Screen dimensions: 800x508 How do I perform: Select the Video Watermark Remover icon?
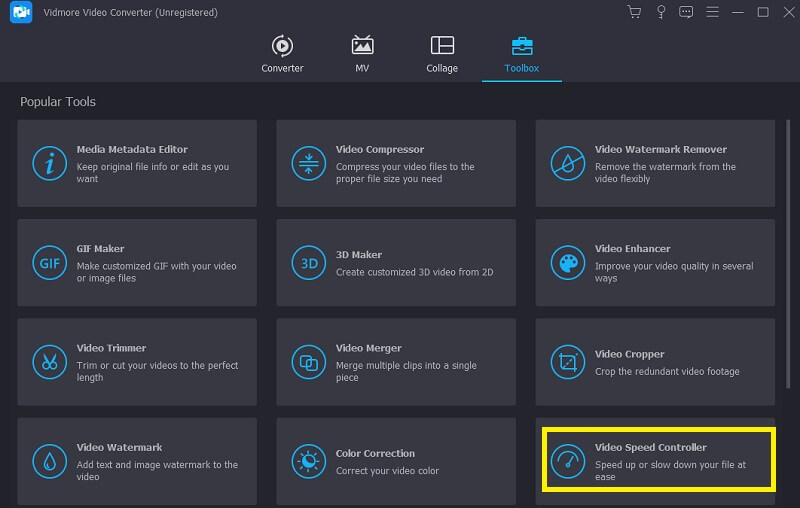(568, 163)
